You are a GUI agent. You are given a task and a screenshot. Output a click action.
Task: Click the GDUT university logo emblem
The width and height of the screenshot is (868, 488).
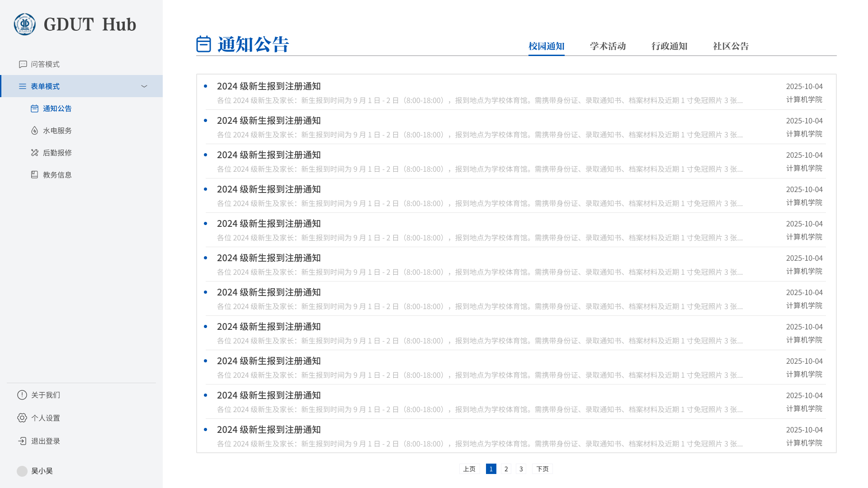pyautogui.click(x=24, y=24)
